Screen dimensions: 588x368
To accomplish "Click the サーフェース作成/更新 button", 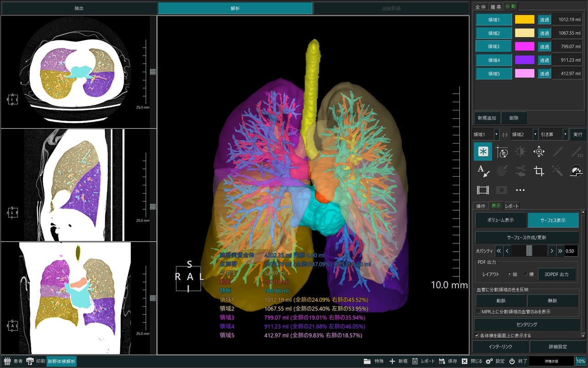I will pyautogui.click(x=527, y=237).
